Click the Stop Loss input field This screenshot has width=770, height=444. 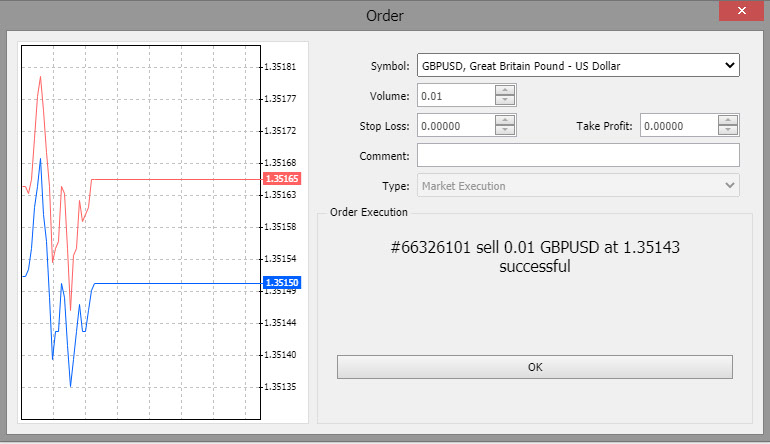click(456, 125)
